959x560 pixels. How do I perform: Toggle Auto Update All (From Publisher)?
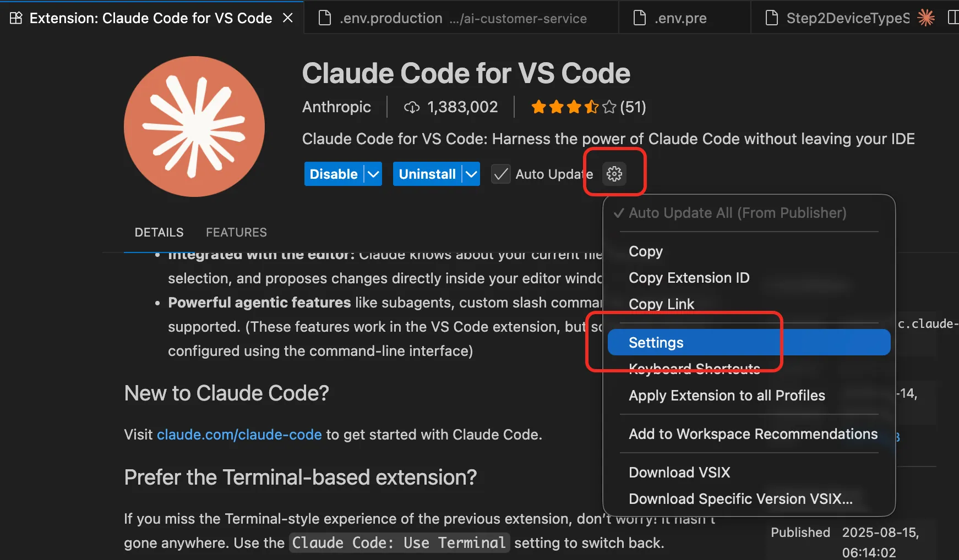[737, 213]
